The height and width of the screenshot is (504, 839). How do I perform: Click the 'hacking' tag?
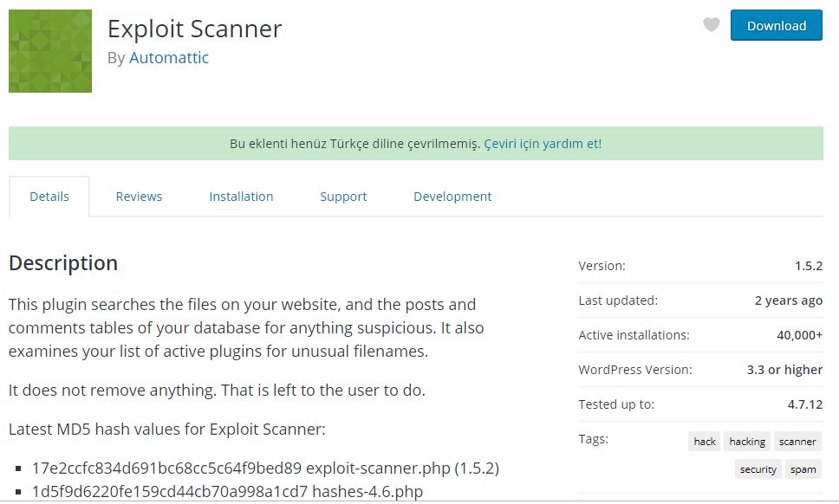[747, 442]
